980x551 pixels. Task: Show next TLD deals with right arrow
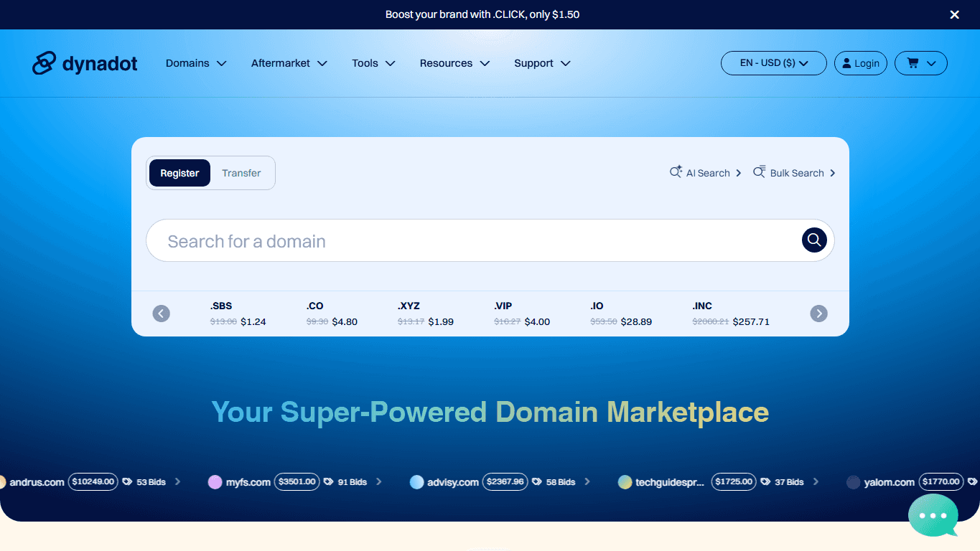tap(819, 314)
